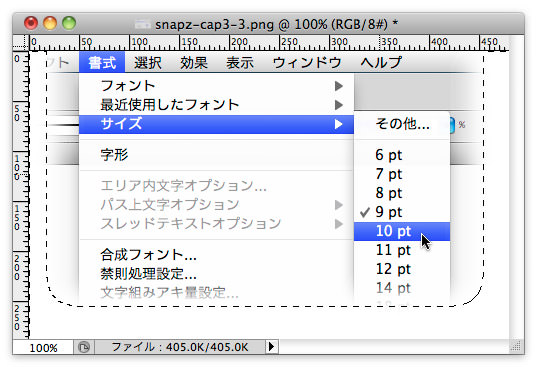Open the 表示 menu
The image size is (537, 367).
pyautogui.click(x=240, y=63)
